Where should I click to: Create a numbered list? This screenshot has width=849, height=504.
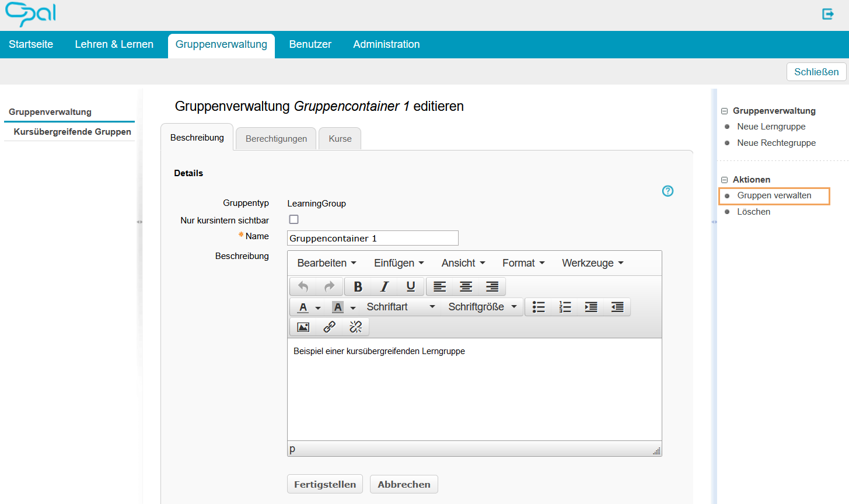[564, 306]
